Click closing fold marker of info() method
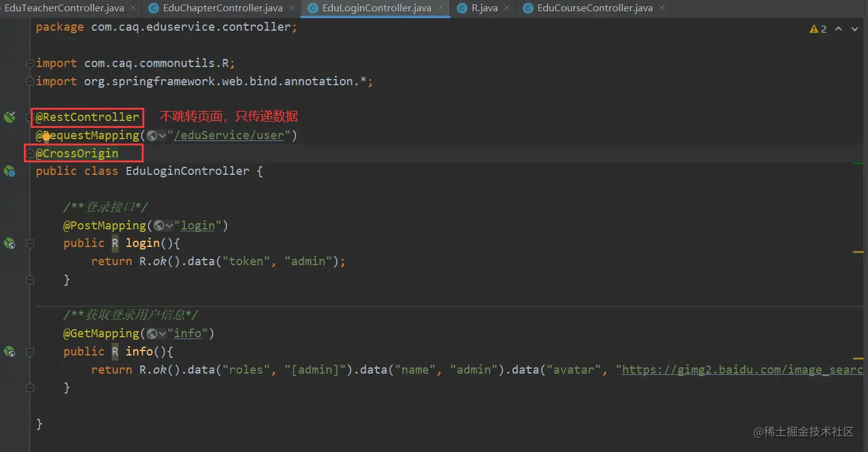The height and width of the screenshot is (452, 868). pos(29,388)
